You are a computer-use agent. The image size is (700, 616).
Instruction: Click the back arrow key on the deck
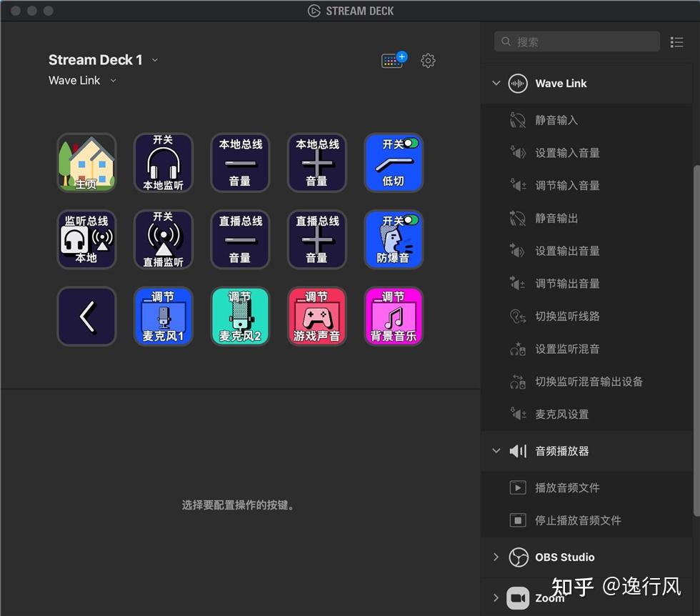point(86,315)
